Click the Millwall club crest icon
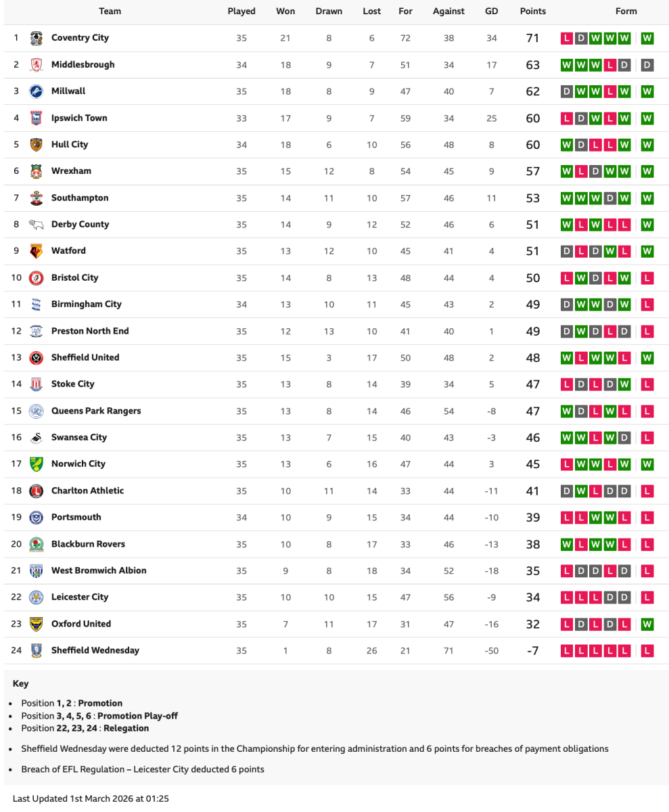Image resolution: width=669 pixels, height=812 pixels. tap(37, 91)
